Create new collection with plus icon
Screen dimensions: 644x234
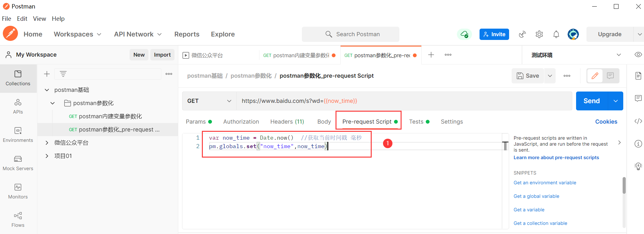[x=47, y=74]
